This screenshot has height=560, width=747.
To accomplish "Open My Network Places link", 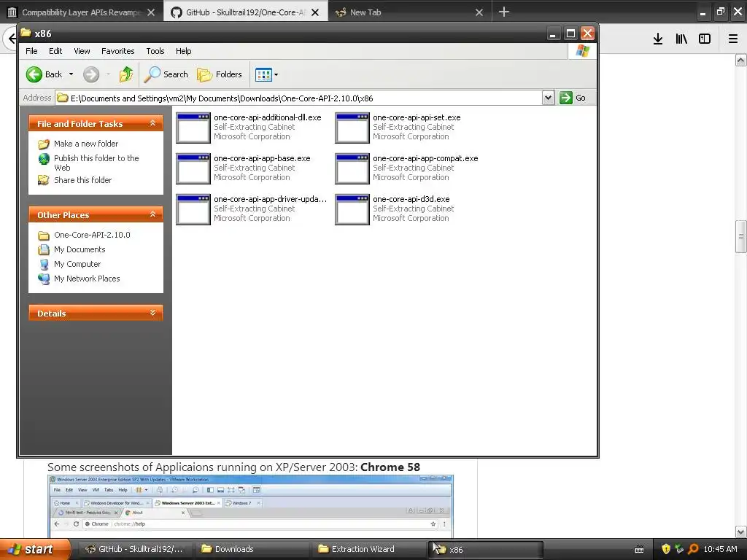I will (87, 279).
